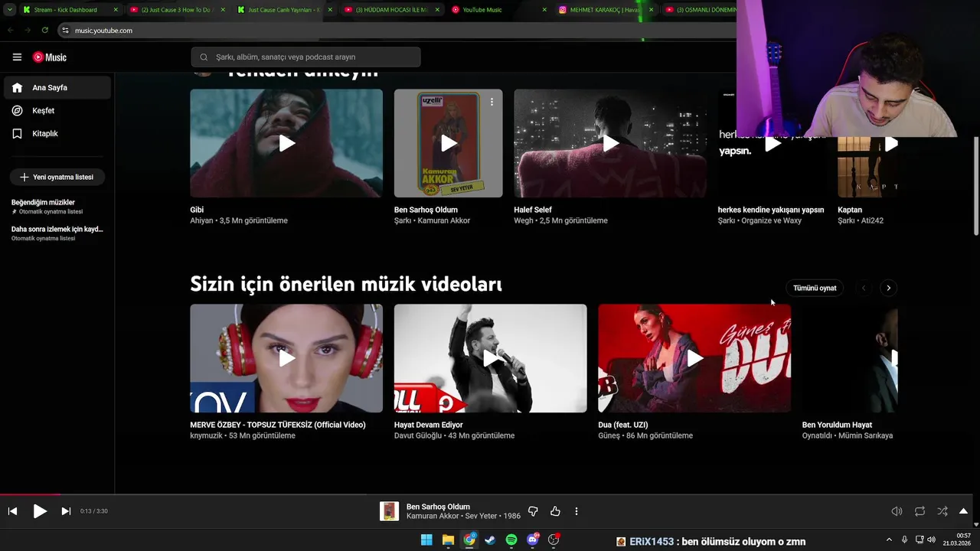
Task: Go back in browser history
Action: (x=11, y=30)
